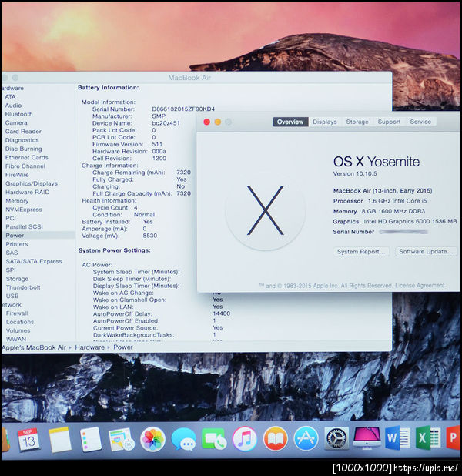Image resolution: width=462 pixels, height=476 pixels.
Task: Open Messages in the dock
Action: point(183,439)
